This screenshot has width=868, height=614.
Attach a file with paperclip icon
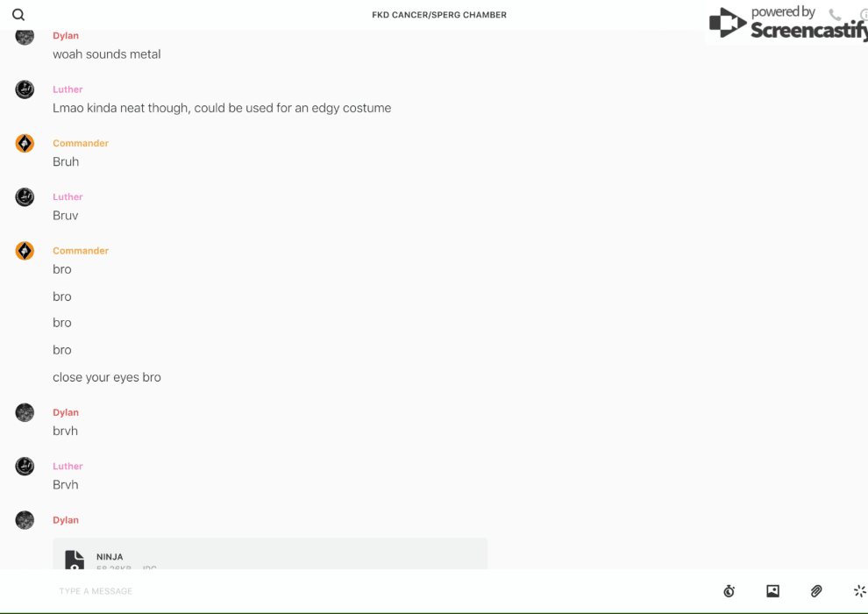tap(816, 590)
